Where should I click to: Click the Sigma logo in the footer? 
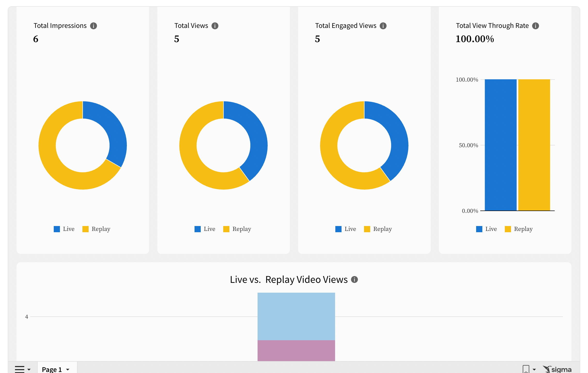pyautogui.click(x=557, y=369)
